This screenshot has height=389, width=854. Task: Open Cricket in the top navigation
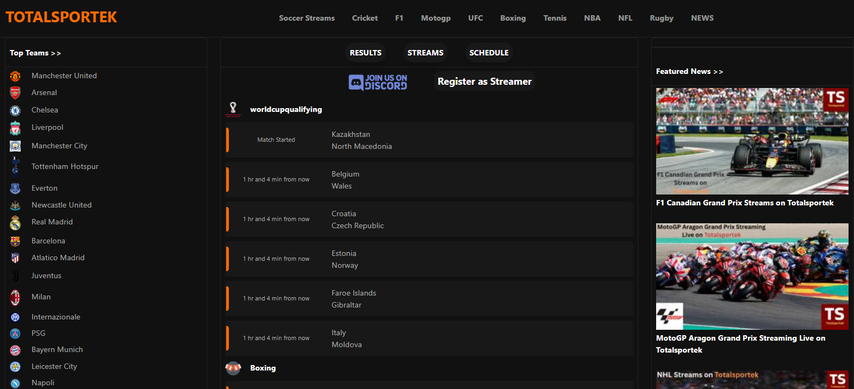click(364, 18)
